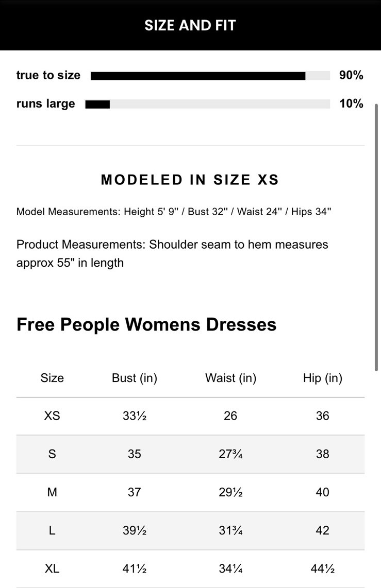The height and width of the screenshot is (588, 381).
Task: Select the S size row label
Action: point(52,454)
